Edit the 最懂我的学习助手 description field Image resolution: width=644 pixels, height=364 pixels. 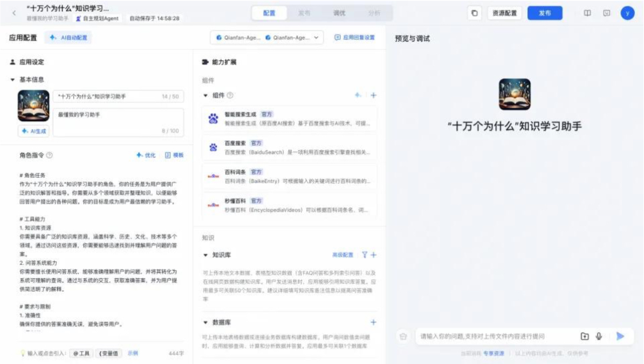coord(118,122)
